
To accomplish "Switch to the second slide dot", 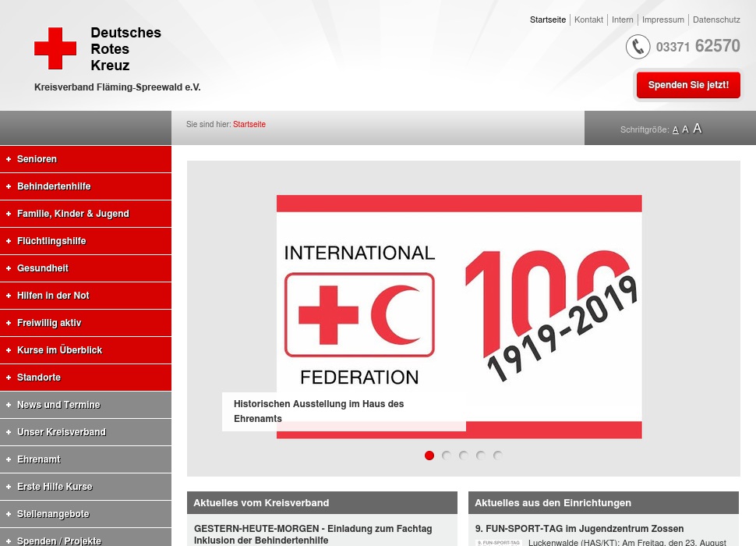I will (447, 456).
